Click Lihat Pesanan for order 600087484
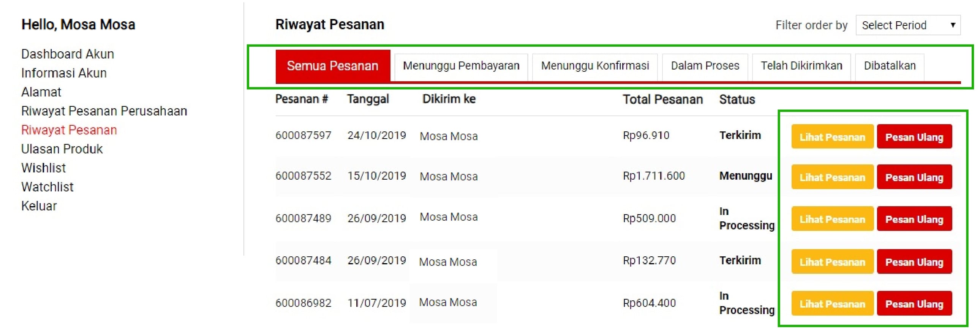 [x=832, y=262]
